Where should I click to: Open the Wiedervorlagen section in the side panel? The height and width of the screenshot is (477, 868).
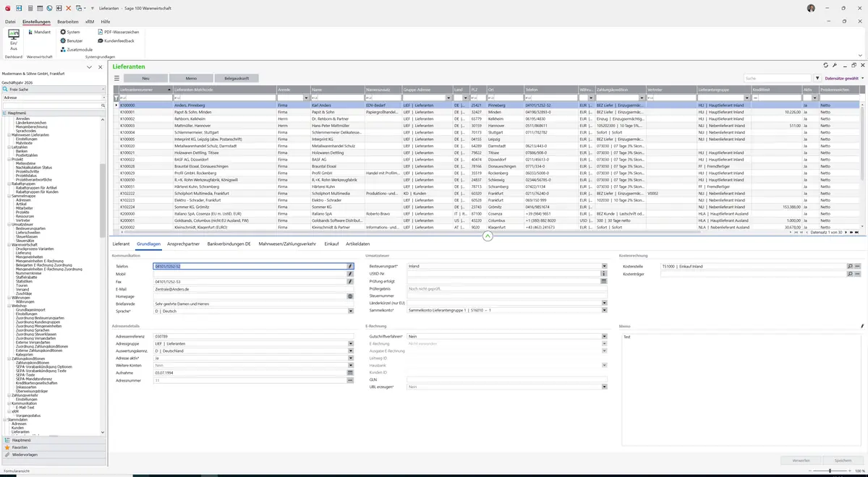pos(54,455)
